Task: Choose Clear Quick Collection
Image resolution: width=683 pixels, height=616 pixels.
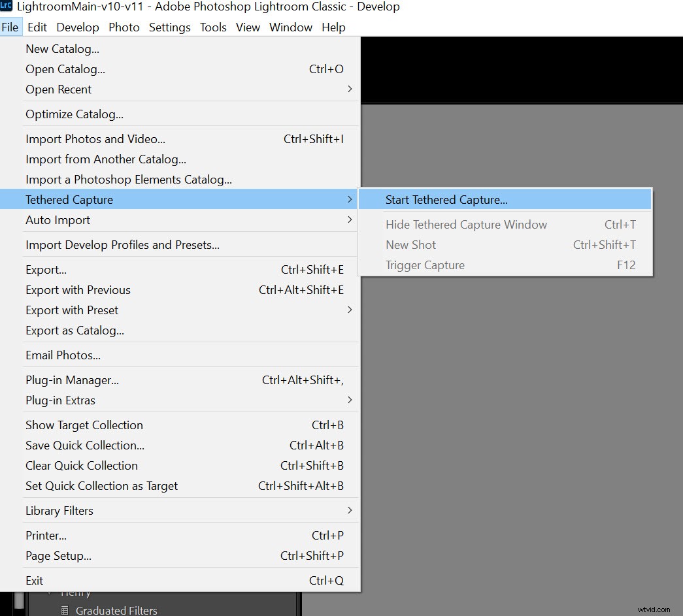Action: coord(180,465)
